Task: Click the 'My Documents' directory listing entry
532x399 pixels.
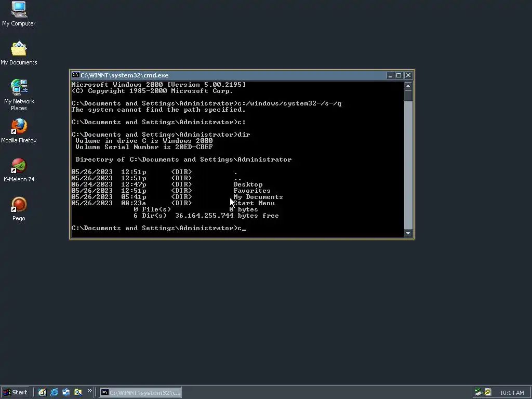Action: (258, 197)
